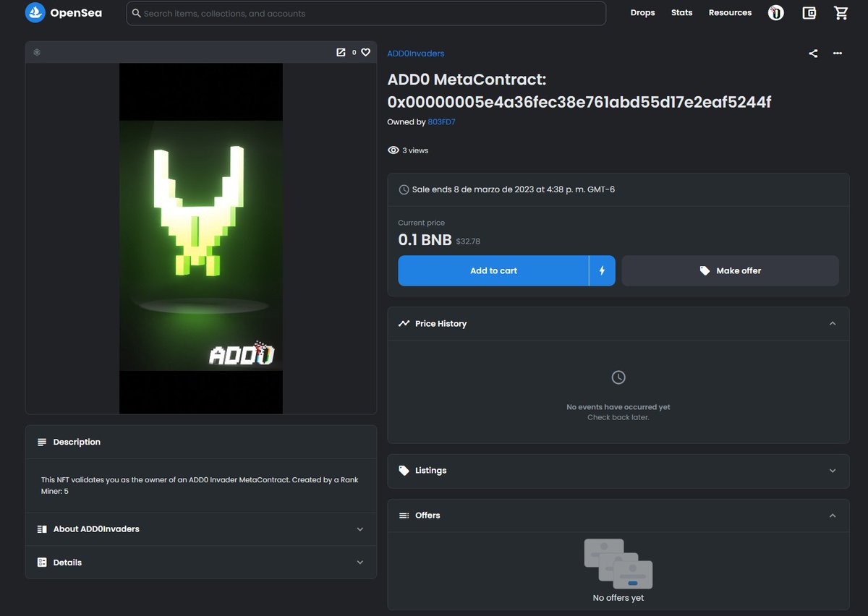The image size is (868, 616).
Task: Click the Add to cart button
Action: pyautogui.click(x=493, y=270)
